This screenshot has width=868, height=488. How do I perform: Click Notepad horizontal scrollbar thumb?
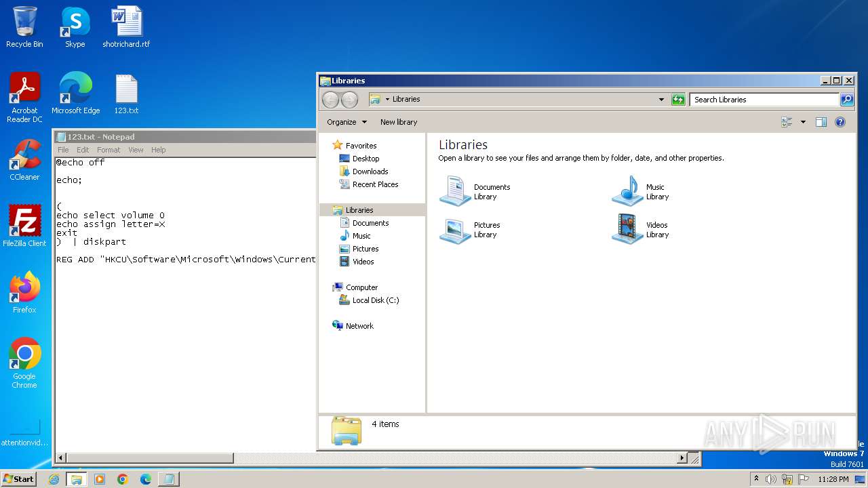coord(150,458)
